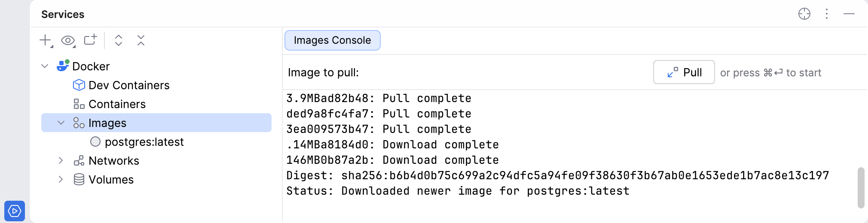Open the Services panel three-dot options menu
Screen dimensions: 868x223
[827, 14]
